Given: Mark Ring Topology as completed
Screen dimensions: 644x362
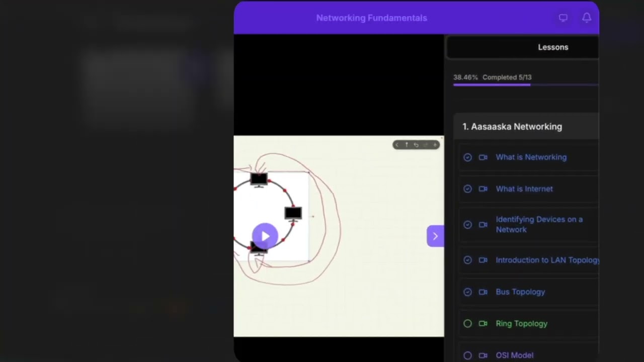Looking at the screenshot, I should coord(467,324).
